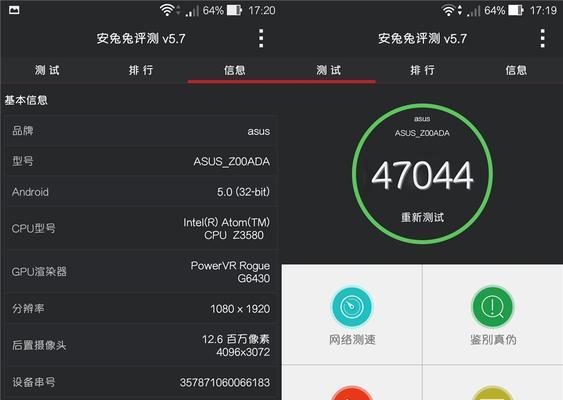Tap 重新测试 to rerun the benchmark
Image resolution: width=563 pixels, height=400 pixels.
click(422, 217)
